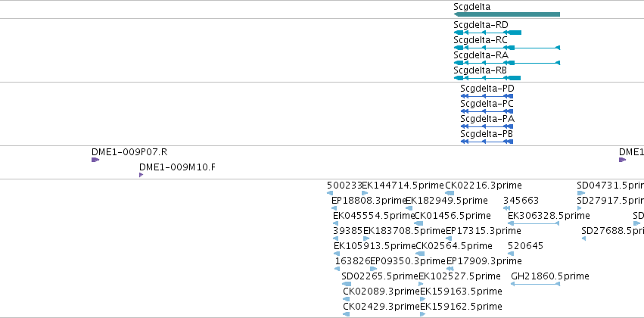644x318 pixels.
Task: Click the EK306328.5prime EST line
Action: pyautogui.click(x=534, y=223)
